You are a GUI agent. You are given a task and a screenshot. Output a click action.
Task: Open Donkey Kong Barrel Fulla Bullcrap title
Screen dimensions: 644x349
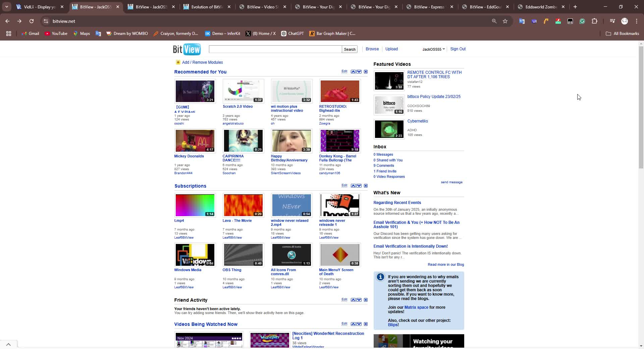[338, 158]
